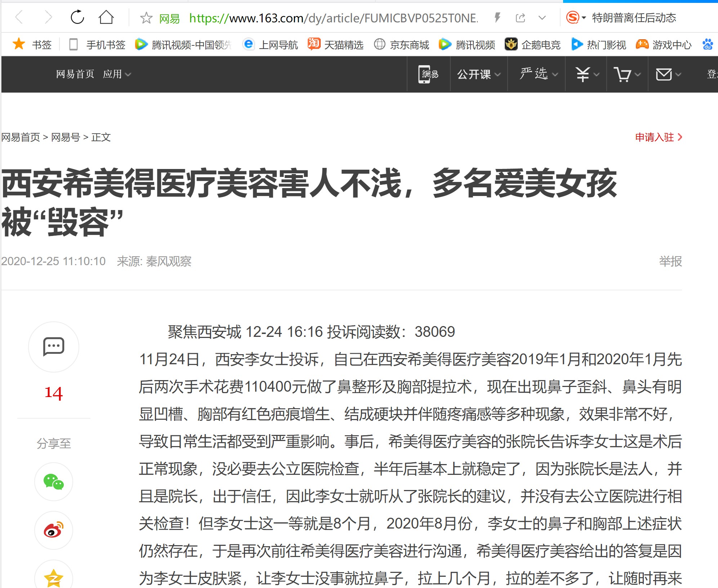This screenshot has height=588, width=718.
Task: Open the 书签 bookmarks star
Action: (x=32, y=45)
